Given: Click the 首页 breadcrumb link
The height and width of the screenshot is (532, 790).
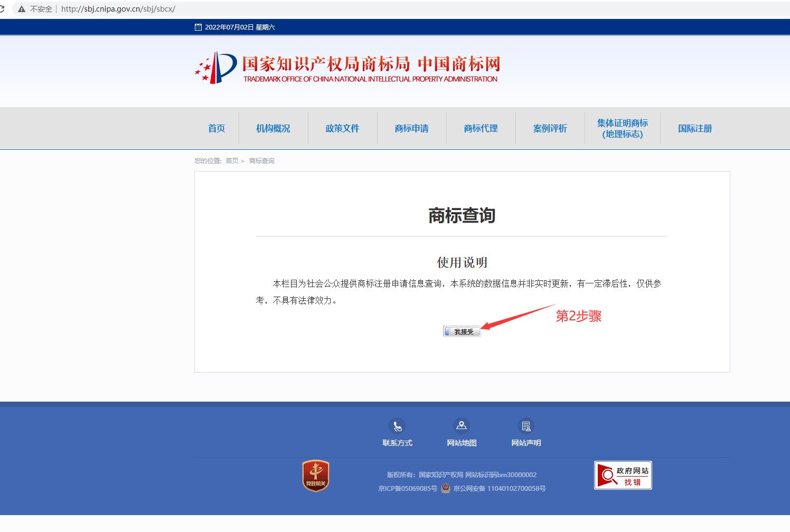Looking at the screenshot, I should pos(232,161).
